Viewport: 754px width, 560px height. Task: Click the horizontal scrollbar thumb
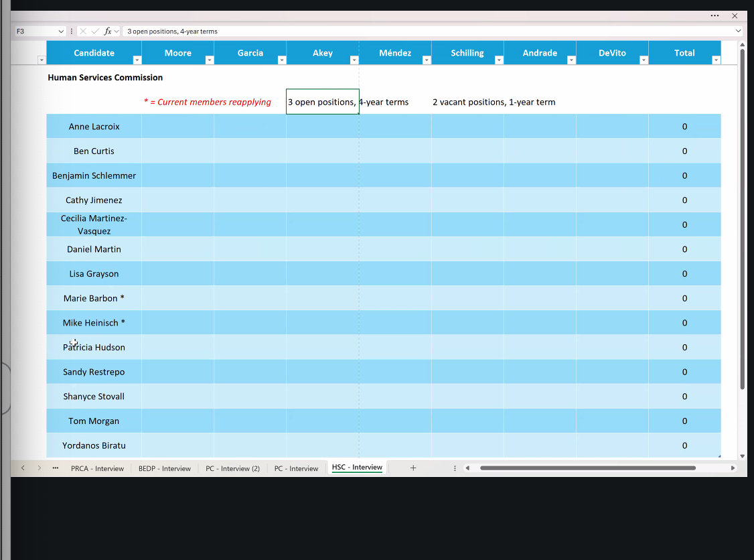point(587,468)
